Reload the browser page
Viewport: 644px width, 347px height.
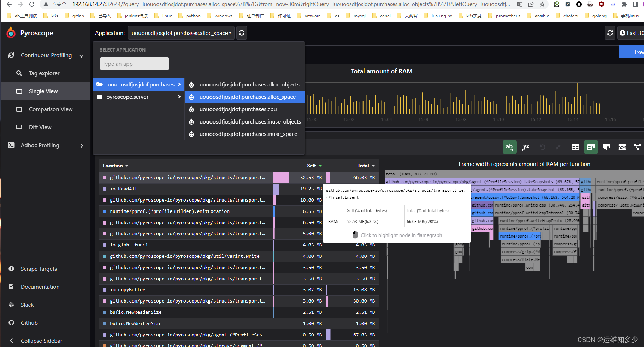tap(32, 4)
